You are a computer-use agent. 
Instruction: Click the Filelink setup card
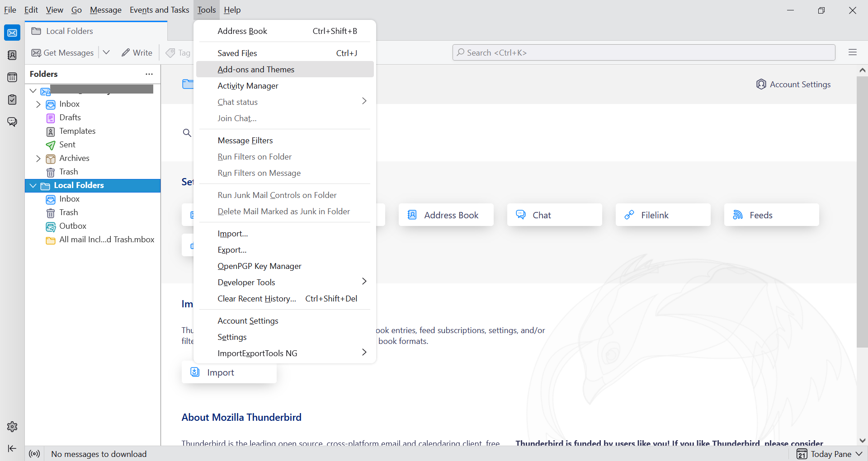(x=663, y=215)
